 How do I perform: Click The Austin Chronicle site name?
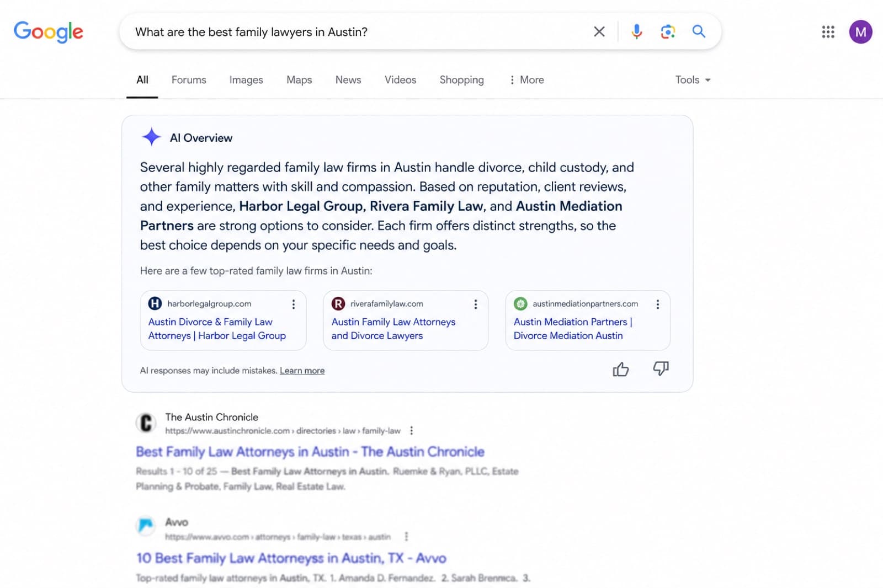tap(211, 417)
